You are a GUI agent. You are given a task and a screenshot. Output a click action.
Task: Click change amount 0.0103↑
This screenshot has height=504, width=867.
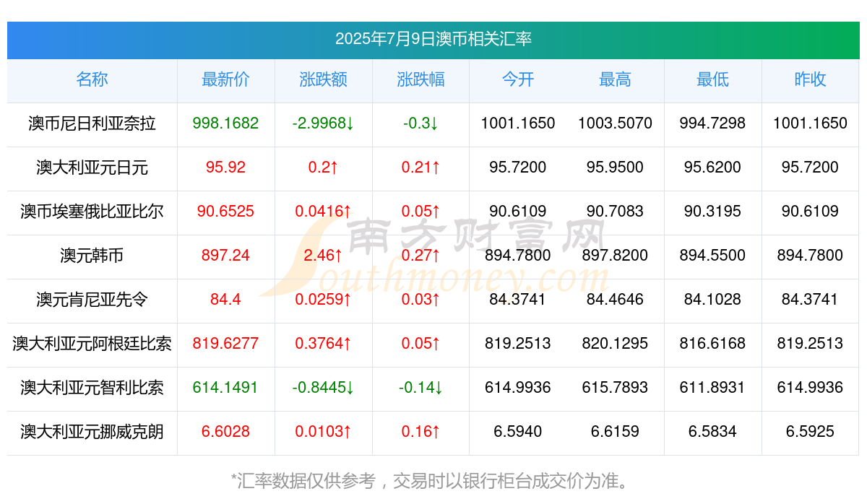(x=323, y=432)
